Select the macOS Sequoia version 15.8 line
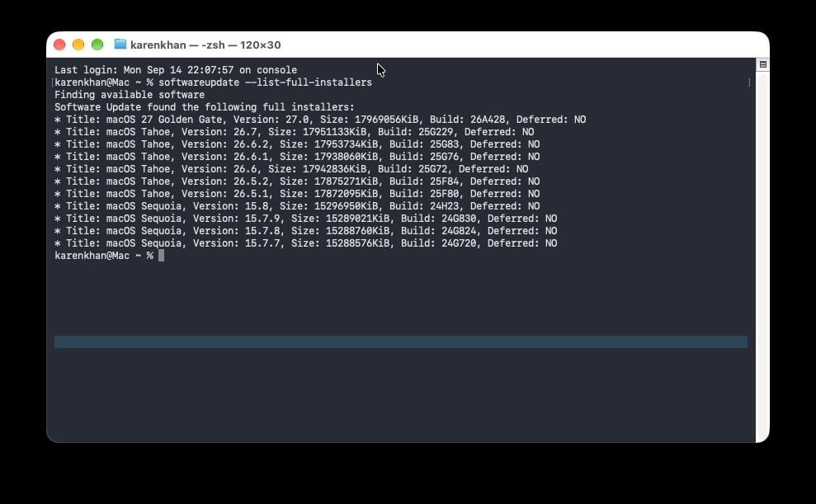Viewport: 816px width, 504px height. tap(297, 206)
